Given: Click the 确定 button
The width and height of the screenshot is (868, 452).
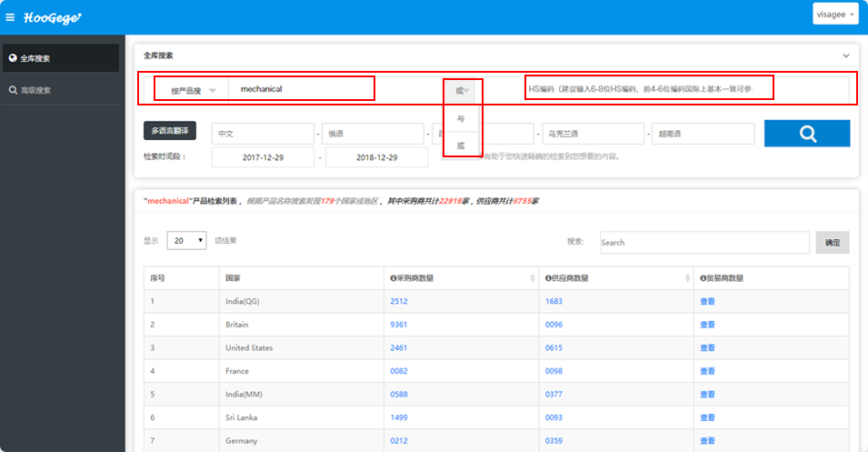Looking at the screenshot, I should 833,243.
